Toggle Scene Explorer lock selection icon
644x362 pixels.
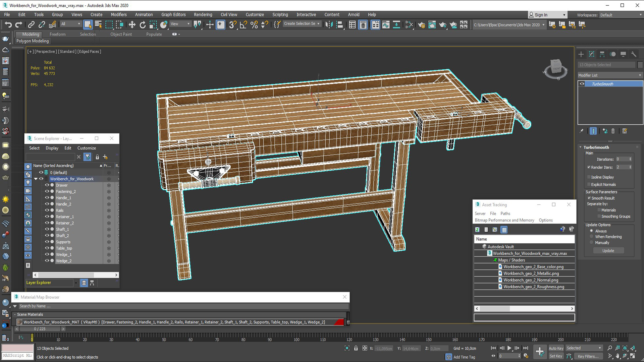[97, 157]
